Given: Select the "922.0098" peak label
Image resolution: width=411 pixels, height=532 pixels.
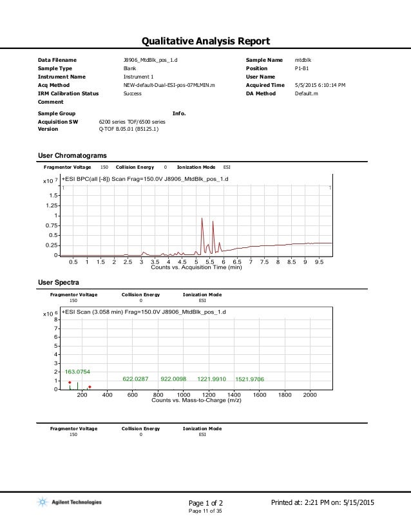Looking at the screenshot, I should 173,379.
